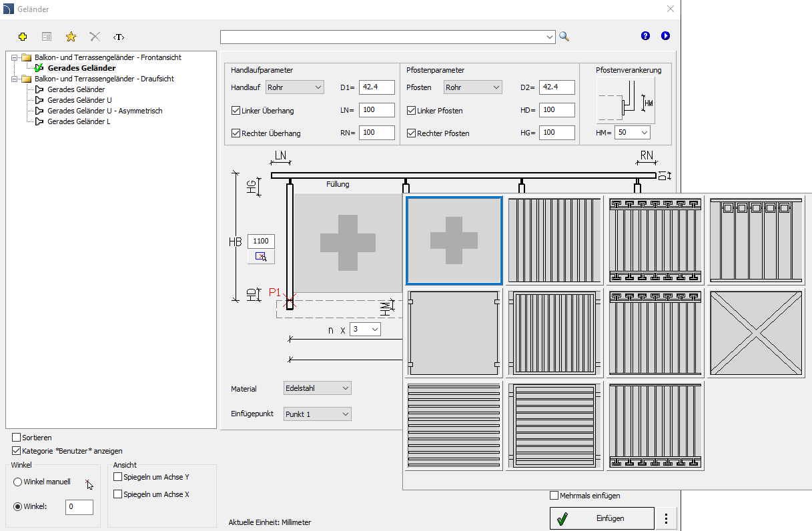
Task: Select the Winkel manuell radio button
Action: point(18,482)
